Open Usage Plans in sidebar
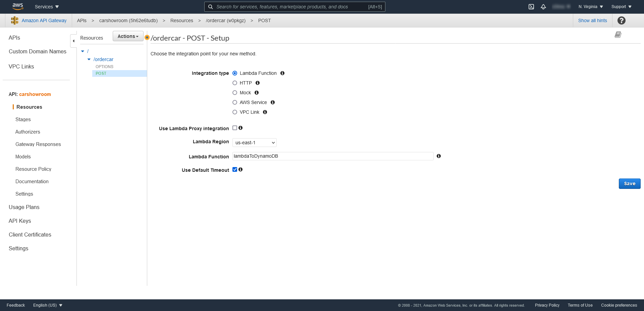Image resolution: width=644 pixels, height=311 pixels. 24,207
